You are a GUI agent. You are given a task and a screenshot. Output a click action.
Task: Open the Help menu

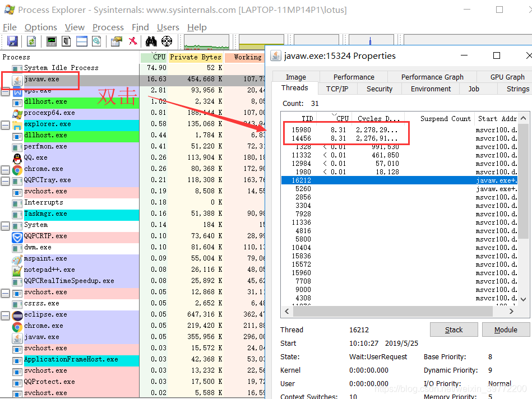click(x=197, y=27)
